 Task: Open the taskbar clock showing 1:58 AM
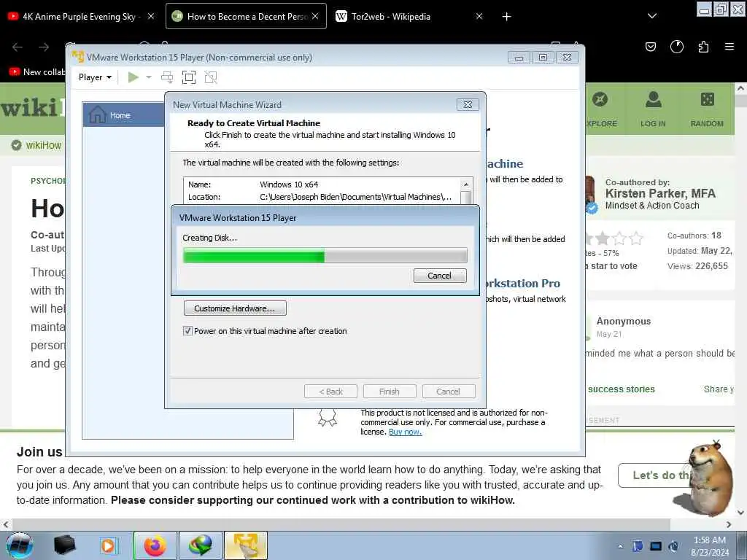pos(710,546)
